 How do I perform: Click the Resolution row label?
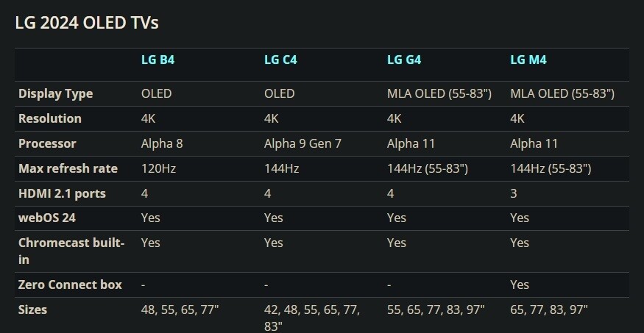[49, 118]
